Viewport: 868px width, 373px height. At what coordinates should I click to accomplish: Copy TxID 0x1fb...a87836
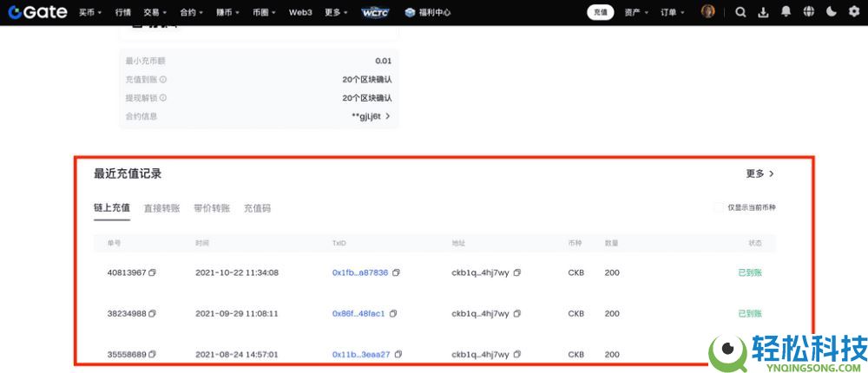tap(397, 272)
